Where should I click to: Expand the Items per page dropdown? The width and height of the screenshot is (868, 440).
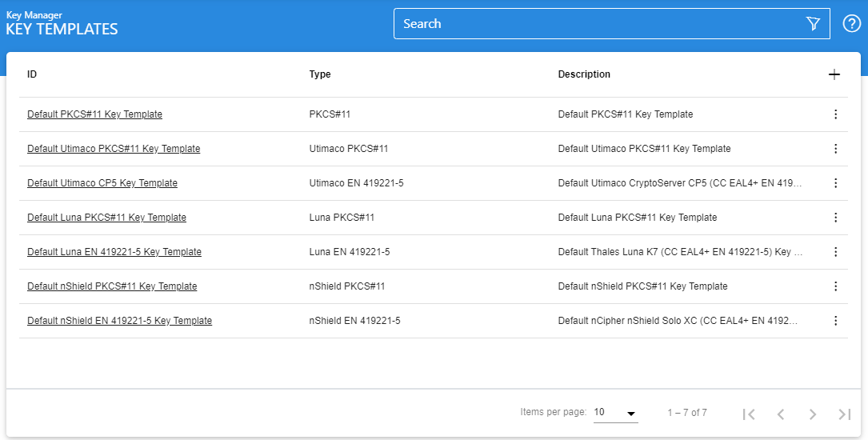[615, 413]
